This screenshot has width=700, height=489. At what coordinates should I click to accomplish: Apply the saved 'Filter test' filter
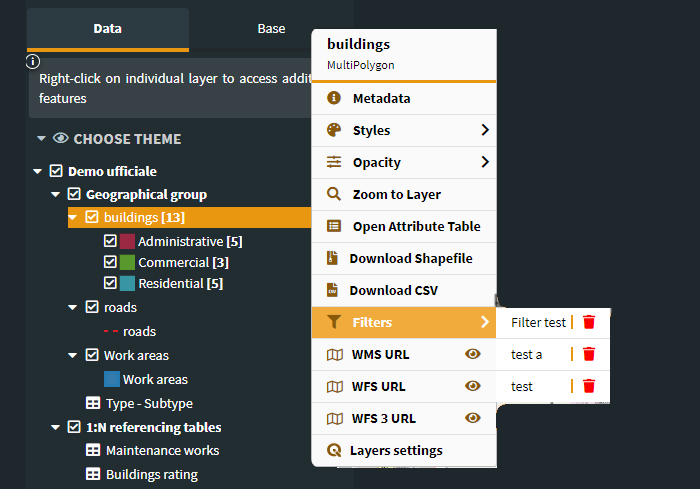click(538, 322)
